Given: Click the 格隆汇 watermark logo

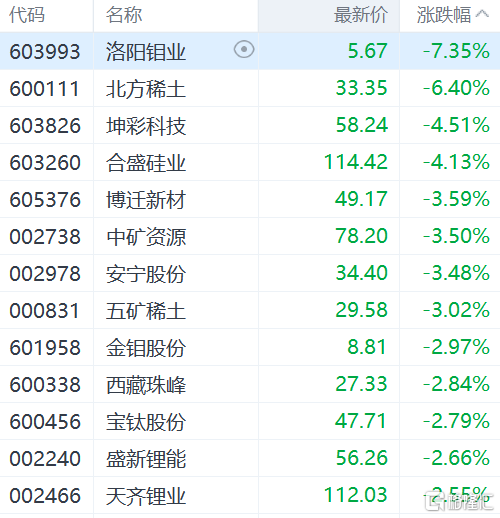Looking at the screenshot, I should (459, 501).
